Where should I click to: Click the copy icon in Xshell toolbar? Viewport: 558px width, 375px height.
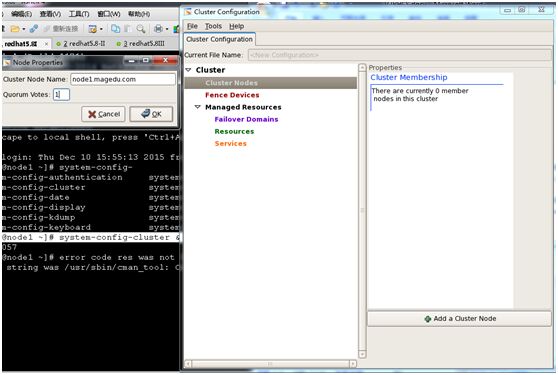pyautogui.click(x=115, y=29)
